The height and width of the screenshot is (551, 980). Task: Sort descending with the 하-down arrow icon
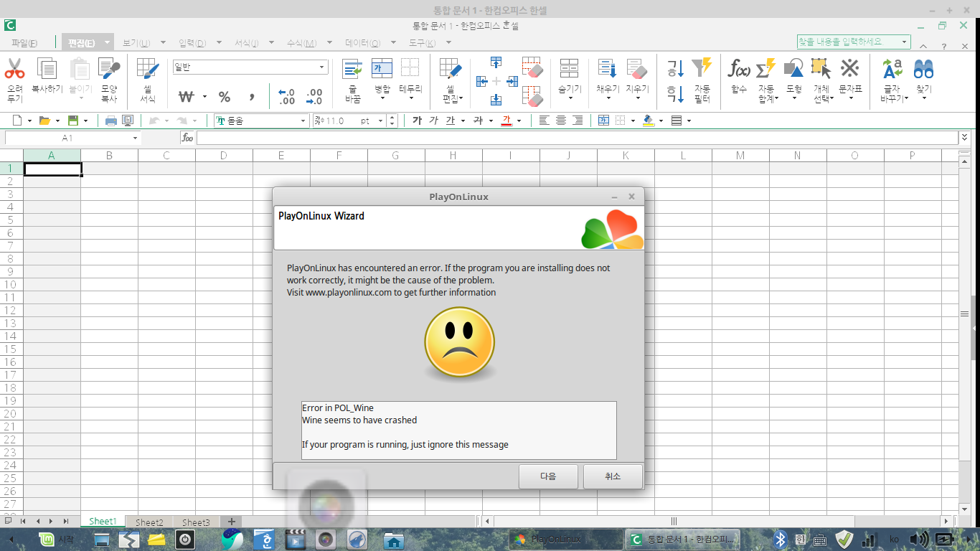click(x=675, y=94)
